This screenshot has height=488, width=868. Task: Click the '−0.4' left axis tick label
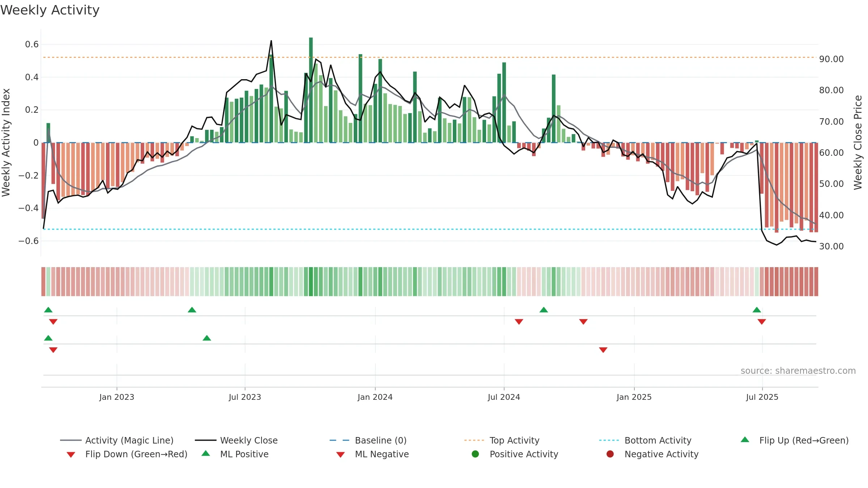click(29, 208)
